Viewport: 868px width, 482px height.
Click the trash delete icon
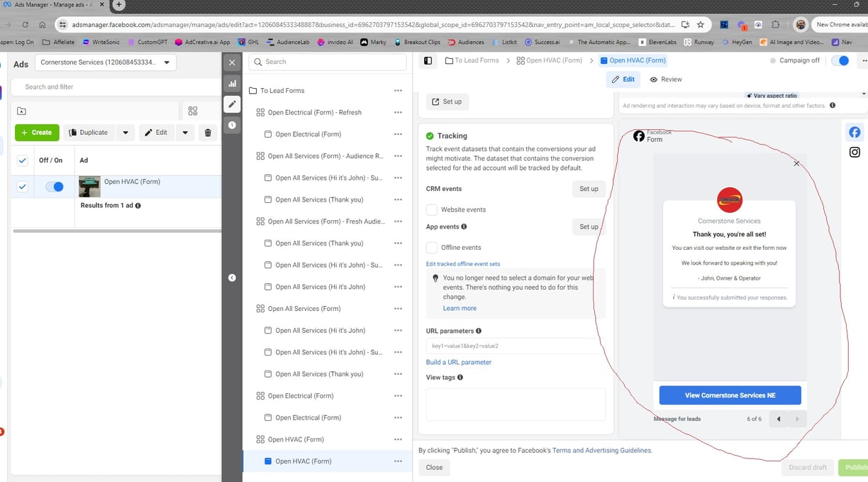[208, 132]
